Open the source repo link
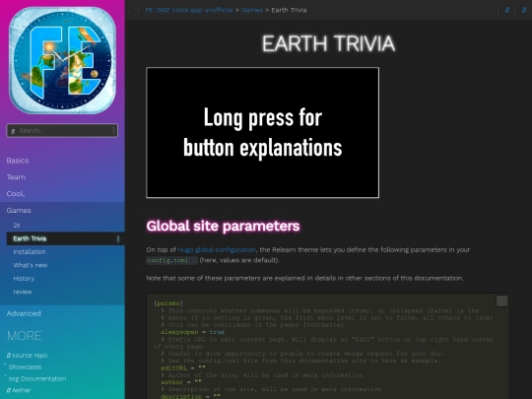This screenshot has height=399, width=532. (30, 356)
